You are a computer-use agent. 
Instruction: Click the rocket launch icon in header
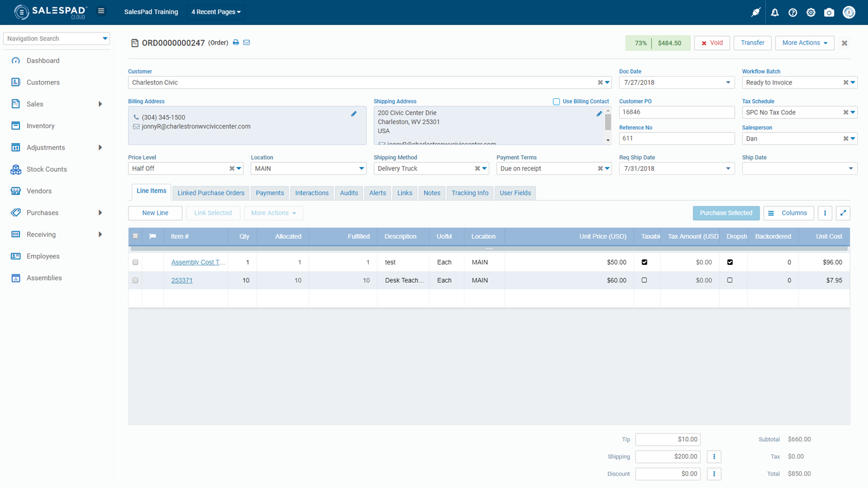(756, 12)
